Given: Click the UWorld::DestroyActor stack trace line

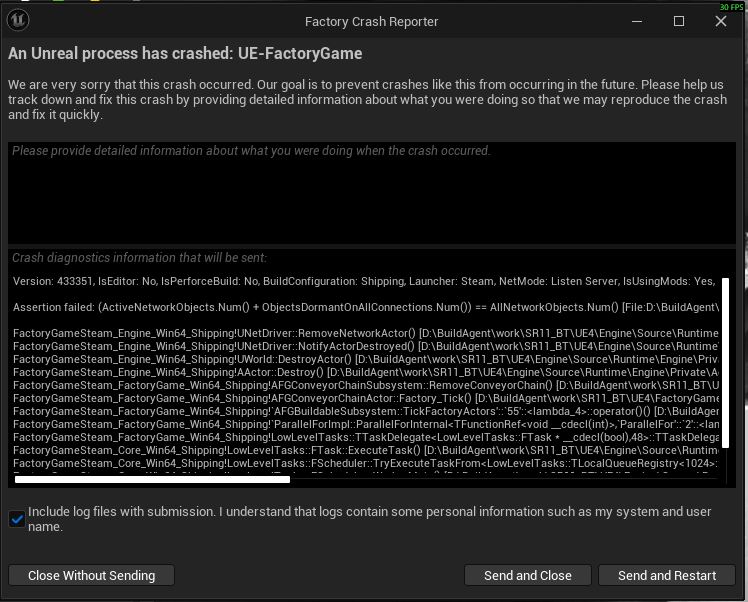Looking at the screenshot, I should [365, 359].
